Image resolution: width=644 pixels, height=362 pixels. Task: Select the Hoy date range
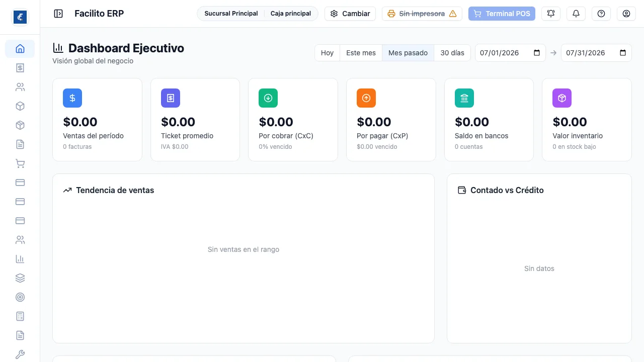328,53
